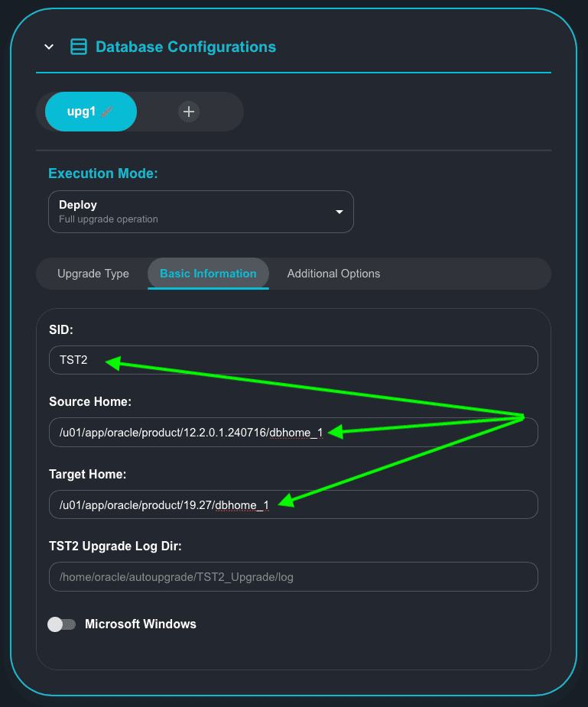Select the upg1 configuration tab
Screen dimensions: 588x707
[82, 112]
